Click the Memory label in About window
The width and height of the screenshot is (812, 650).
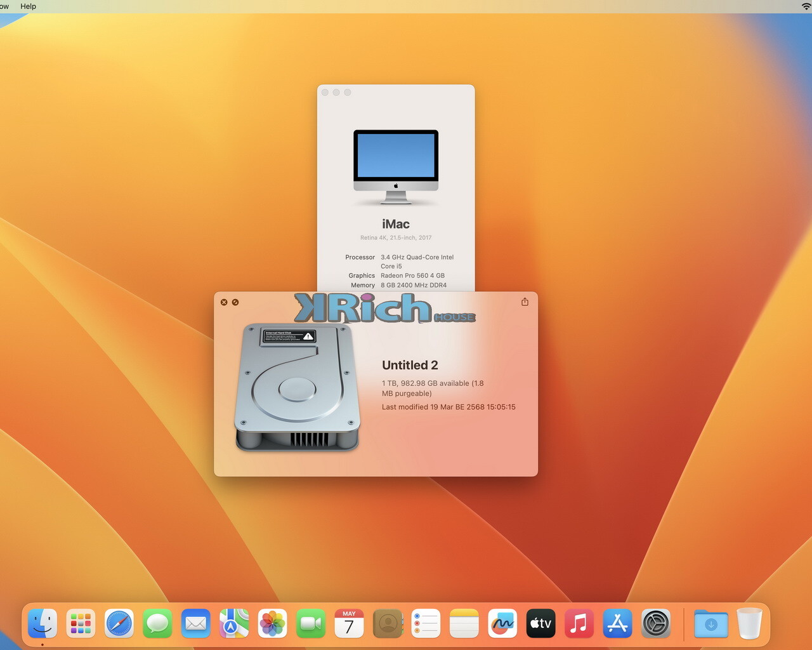click(x=363, y=285)
